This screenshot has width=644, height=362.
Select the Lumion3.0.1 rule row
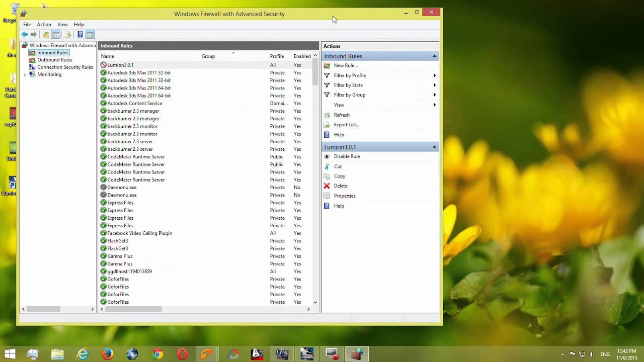[205, 65]
